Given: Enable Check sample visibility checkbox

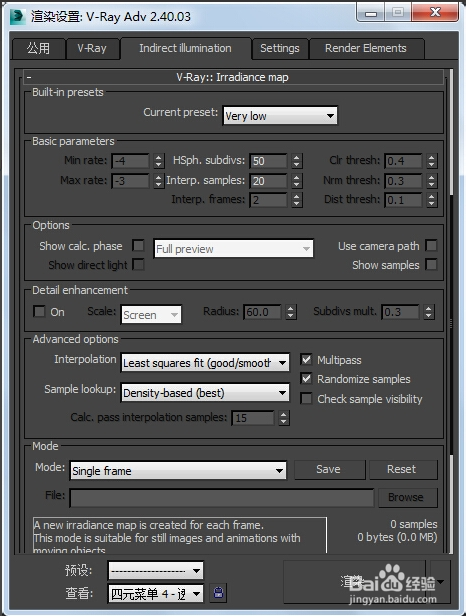Looking at the screenshot, I should pos(306,399).
